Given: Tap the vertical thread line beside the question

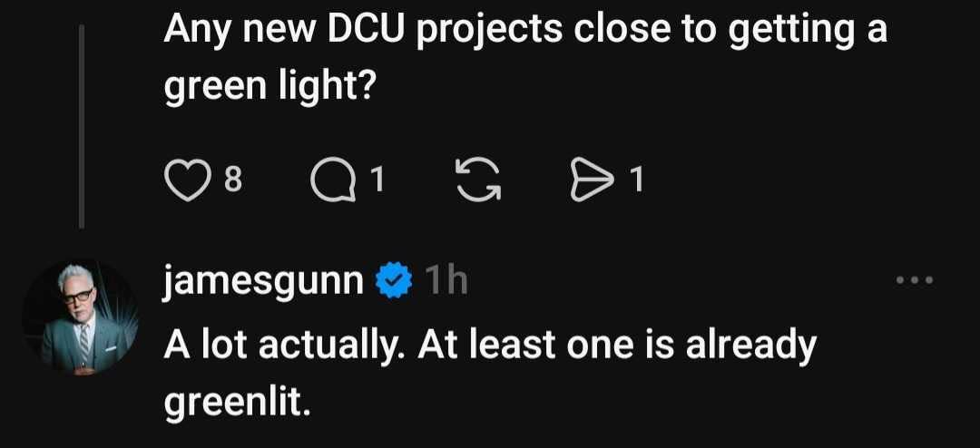Looking at the screenshot, I should 83,125.
